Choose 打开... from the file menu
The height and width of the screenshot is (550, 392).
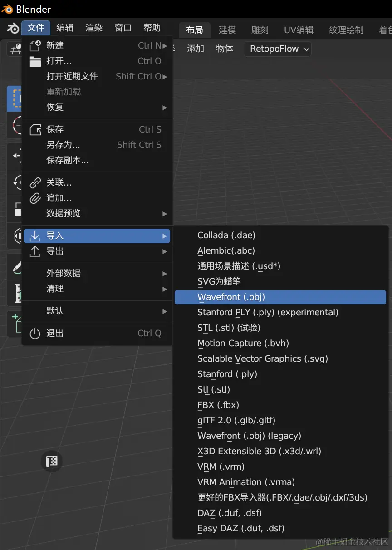(x=97, y=61)
